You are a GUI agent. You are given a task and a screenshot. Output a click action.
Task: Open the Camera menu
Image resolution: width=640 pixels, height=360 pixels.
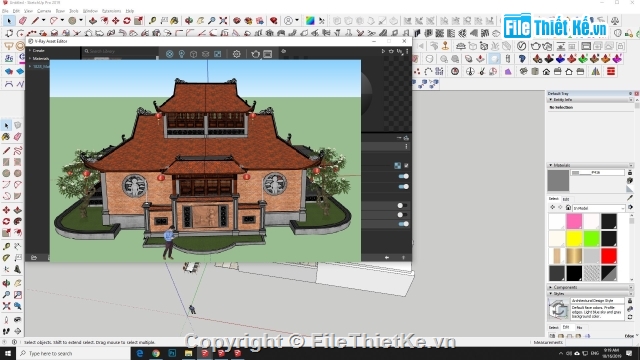point(44,11)
